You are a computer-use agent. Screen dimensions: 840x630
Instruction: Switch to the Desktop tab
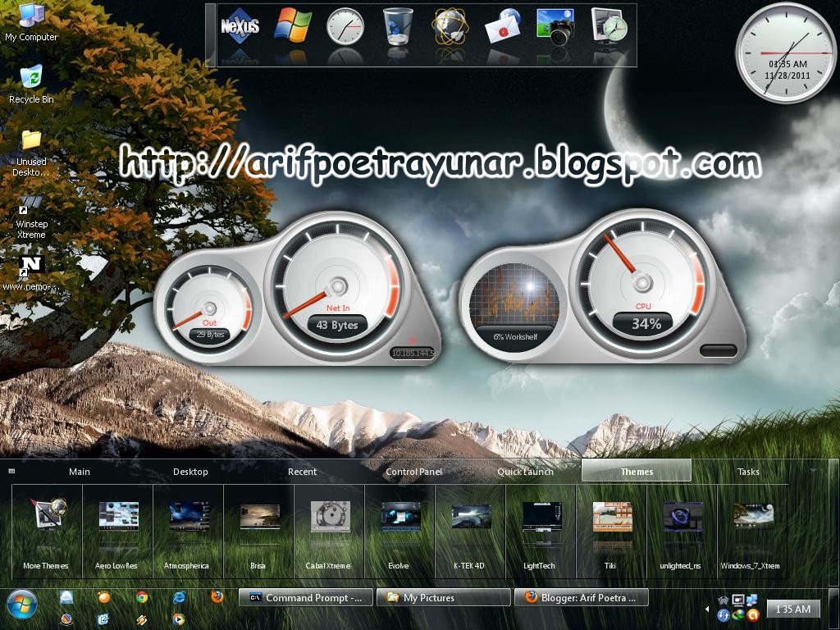click(x=190, y=472)
